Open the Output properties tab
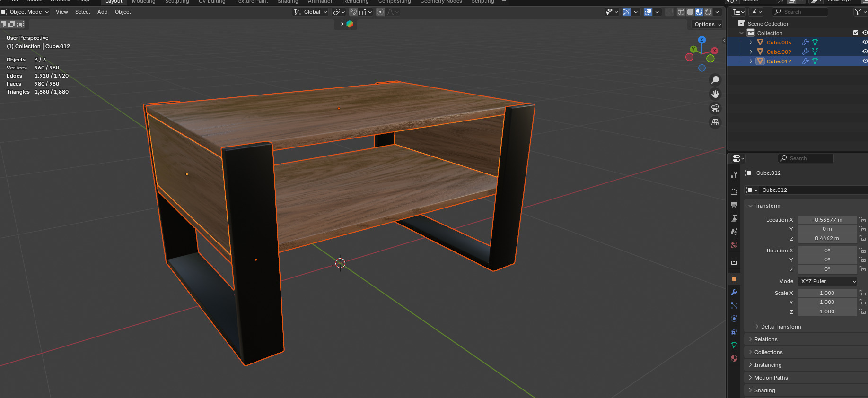 pyautogui.click(x=734, y=205)
